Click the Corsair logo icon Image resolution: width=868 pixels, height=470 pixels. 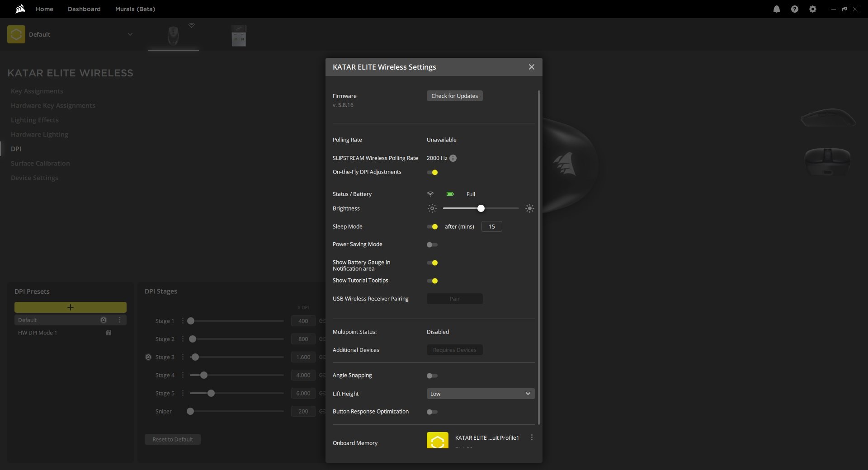click(x=20, y=9)
